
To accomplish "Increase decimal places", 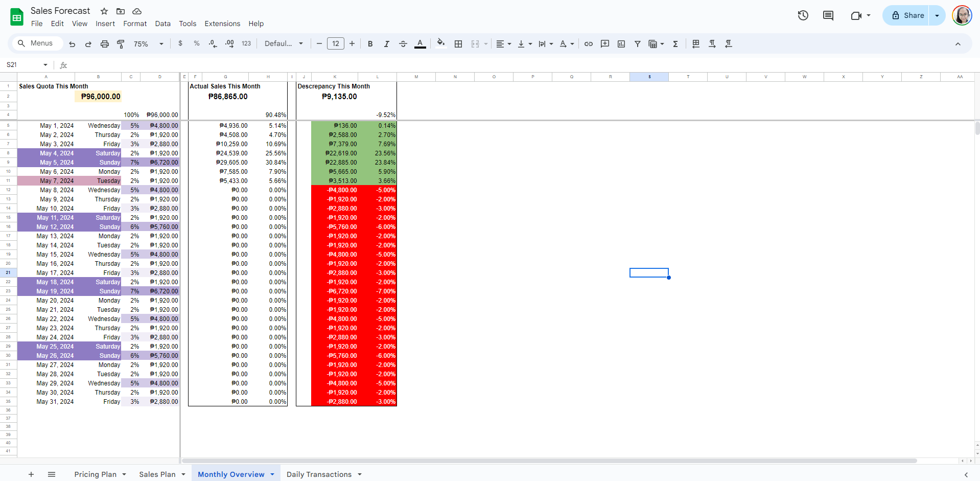I will pyautogui.click(x=229, y=44).
